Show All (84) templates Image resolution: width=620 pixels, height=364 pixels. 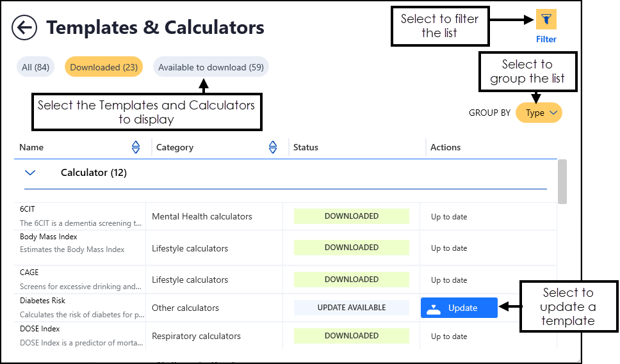[x=36, y=67]
